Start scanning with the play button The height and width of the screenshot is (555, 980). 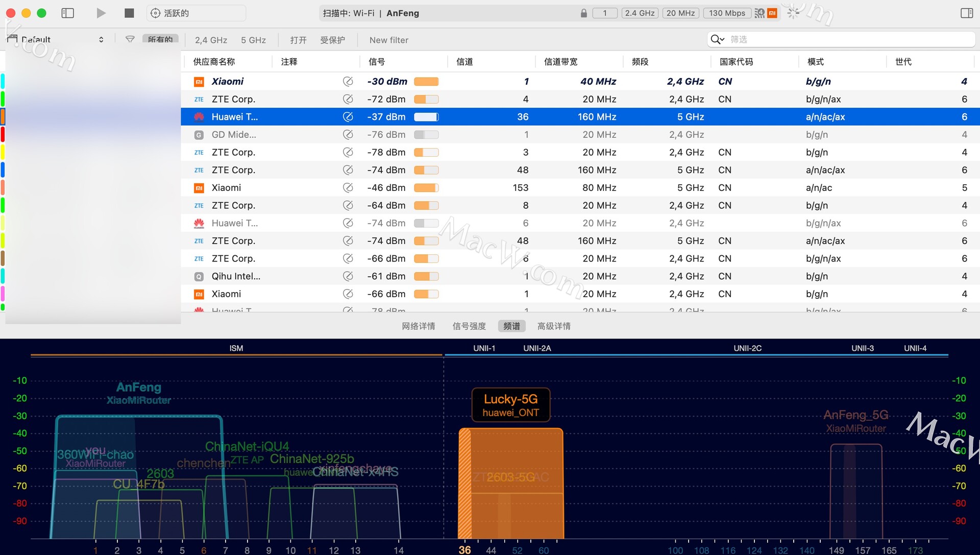101,13
